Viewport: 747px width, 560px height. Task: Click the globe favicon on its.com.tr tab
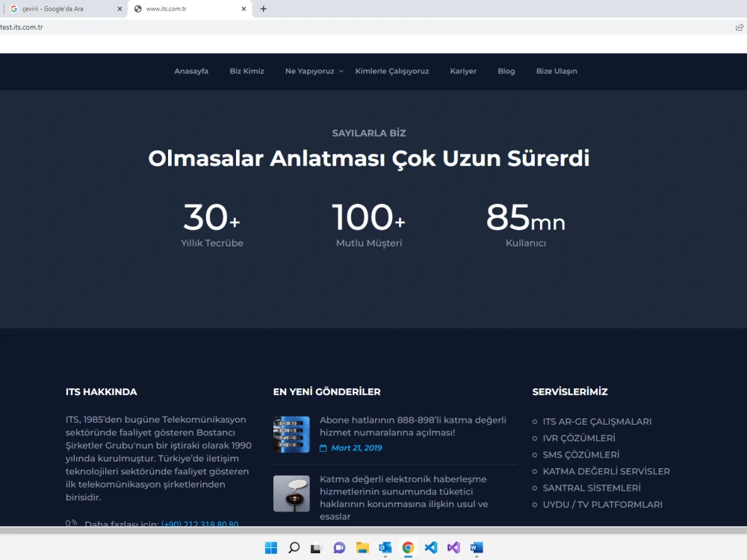(138, 8)
